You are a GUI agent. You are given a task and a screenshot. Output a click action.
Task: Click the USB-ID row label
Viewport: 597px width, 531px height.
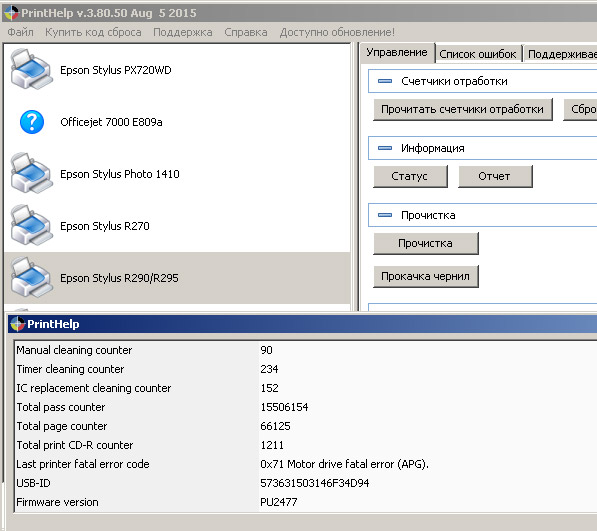pos(33,483)
